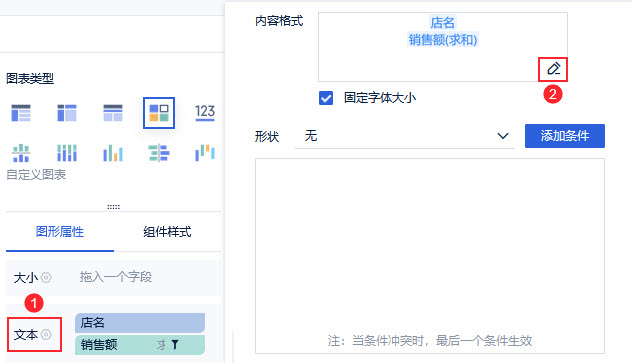Click the 拖入一个字段 placeholder for 大小

tap(116, 277)
